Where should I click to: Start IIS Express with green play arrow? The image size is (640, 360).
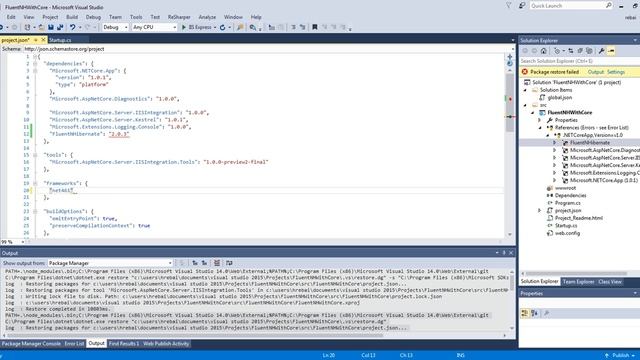click(184, 27)
